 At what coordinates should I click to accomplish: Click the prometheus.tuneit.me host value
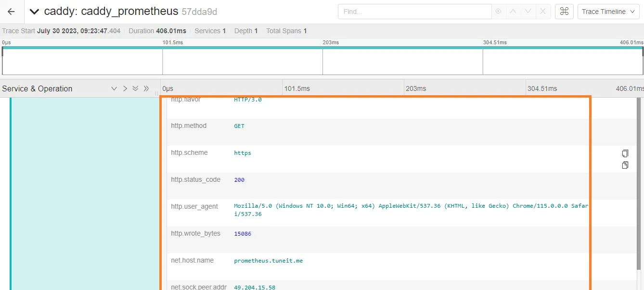pos(269,261)
